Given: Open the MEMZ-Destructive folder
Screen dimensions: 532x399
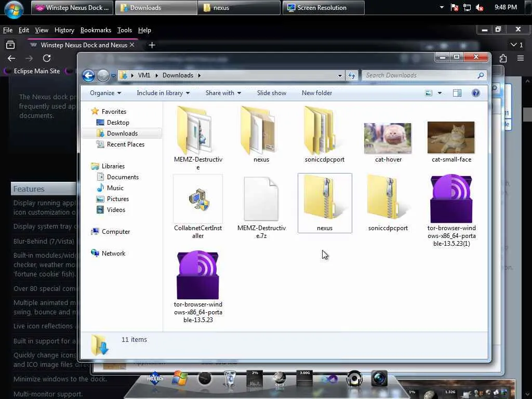Looking at the screenshot, I should click(x=198, y=138).
